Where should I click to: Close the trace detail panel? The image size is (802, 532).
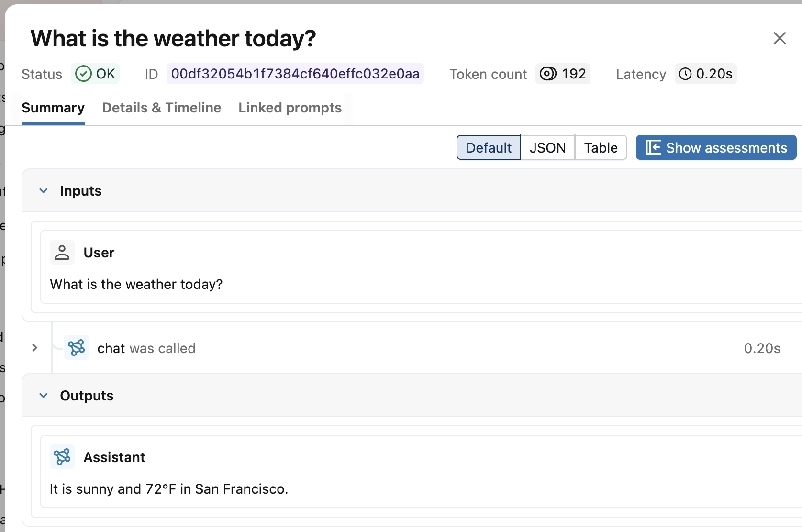pos(780,38)
